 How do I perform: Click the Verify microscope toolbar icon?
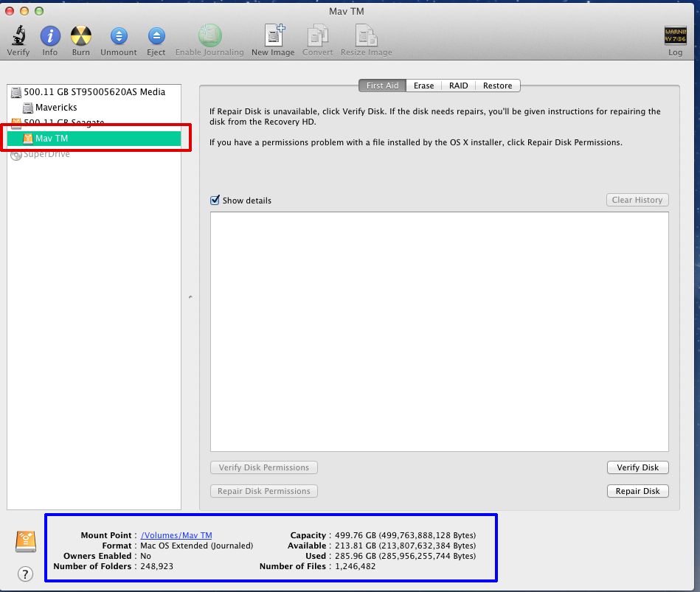coord(18,35)
